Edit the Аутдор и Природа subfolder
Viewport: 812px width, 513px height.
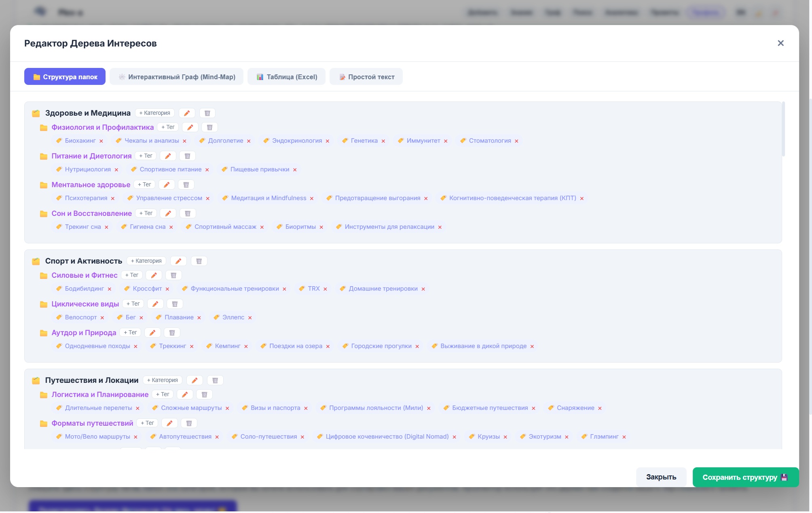click(x=152, y=333)
